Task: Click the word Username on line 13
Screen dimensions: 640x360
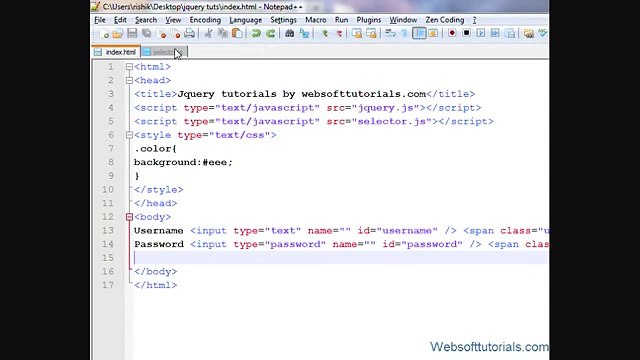Action: [158, 231]
